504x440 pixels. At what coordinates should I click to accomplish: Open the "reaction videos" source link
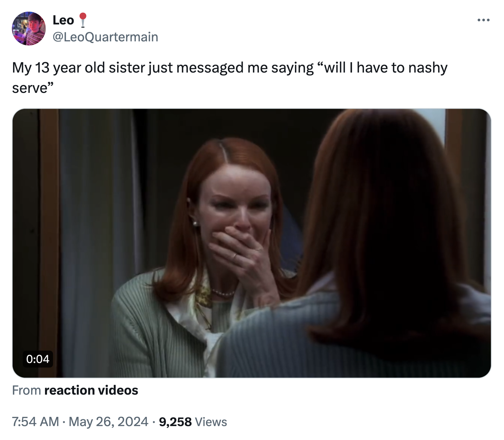(91, 390)
